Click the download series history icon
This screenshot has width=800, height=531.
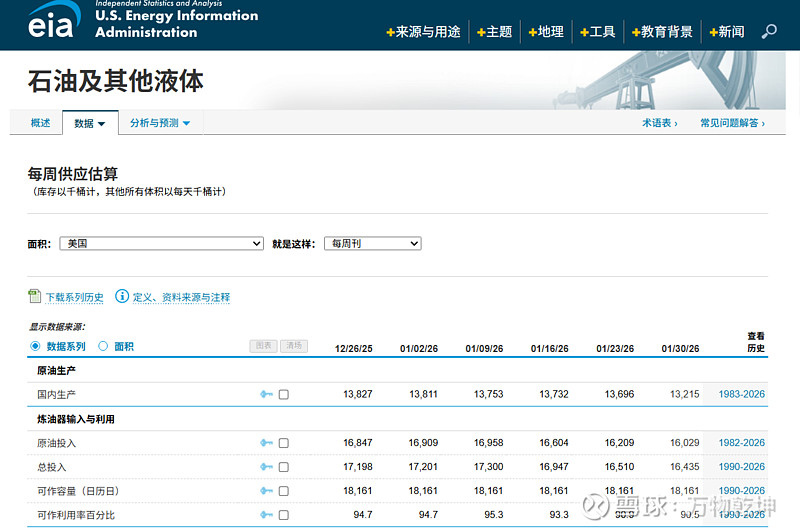pos(35,297)
